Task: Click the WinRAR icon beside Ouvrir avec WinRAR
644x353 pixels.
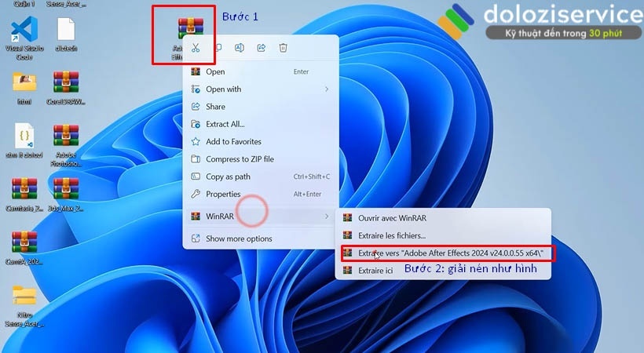Action: click(347, 218)
